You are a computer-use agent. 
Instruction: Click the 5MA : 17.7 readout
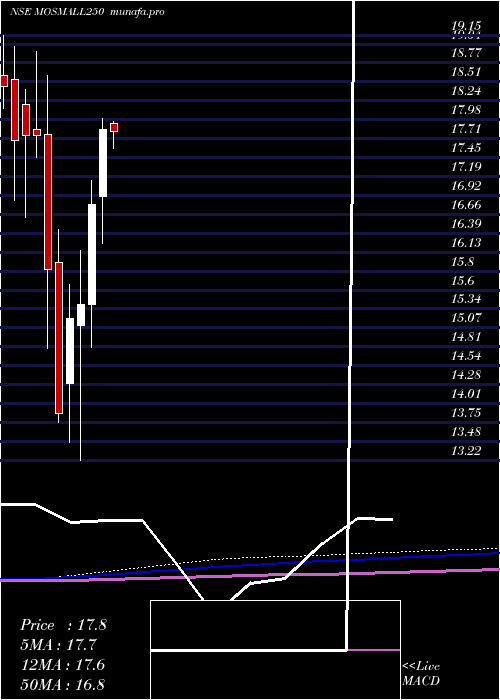click(x=58, y=645)
